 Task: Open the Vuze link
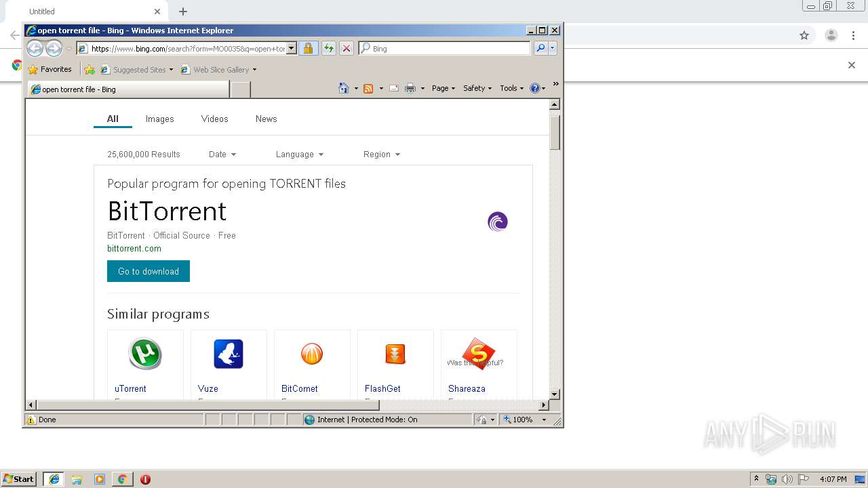pyautogui.click(x=208, y=389)
